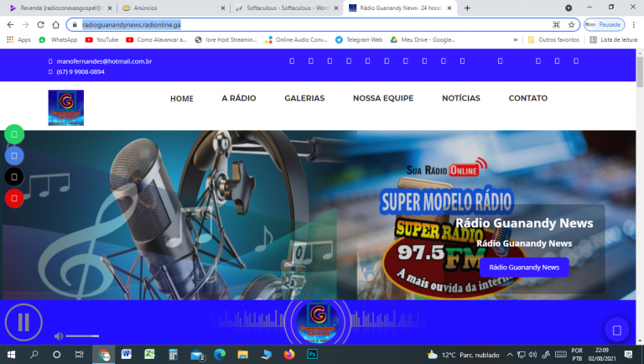
Task: Click the black floating side button
Action: point(14,177)
